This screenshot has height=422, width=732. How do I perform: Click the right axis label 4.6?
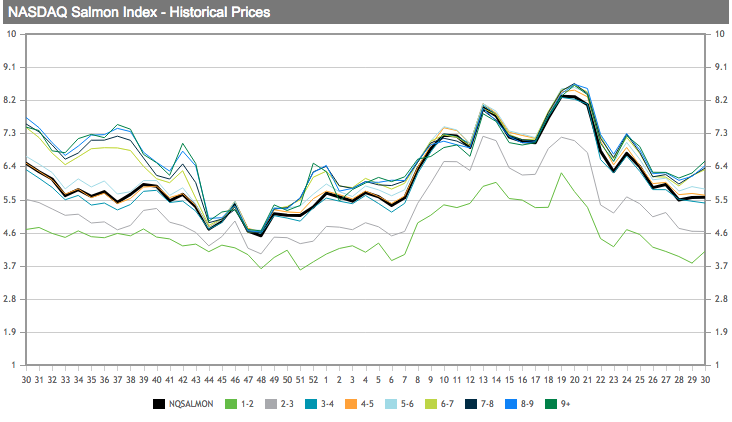pyautogui.click(x=721, y=233)
